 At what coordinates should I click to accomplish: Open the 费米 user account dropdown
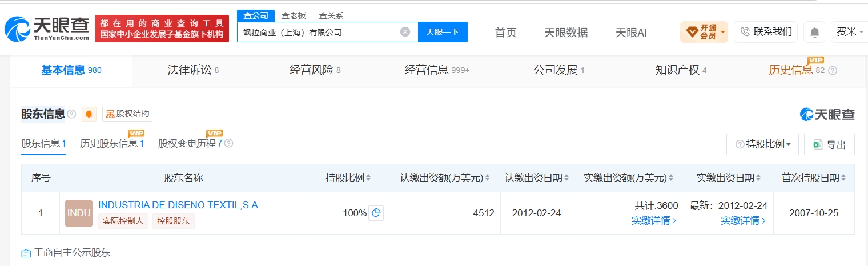click(851, 32)
